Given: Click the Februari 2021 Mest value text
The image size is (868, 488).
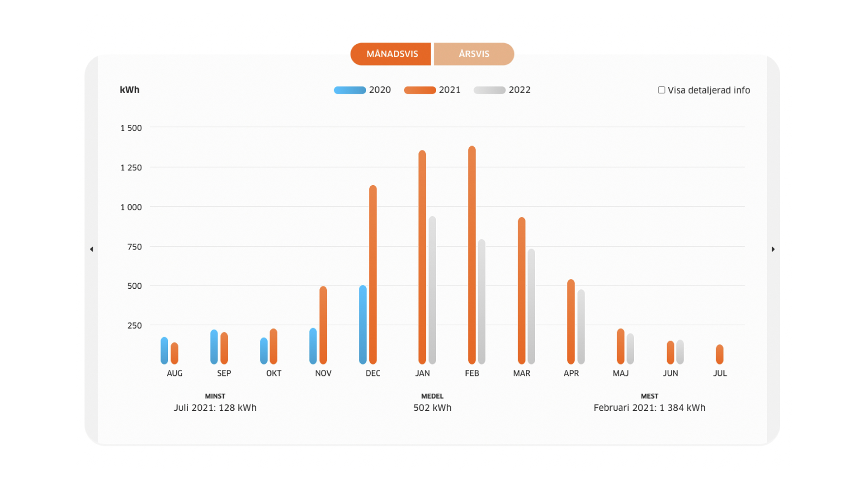Looking at the screenshot, I should [x=649, y=408].
